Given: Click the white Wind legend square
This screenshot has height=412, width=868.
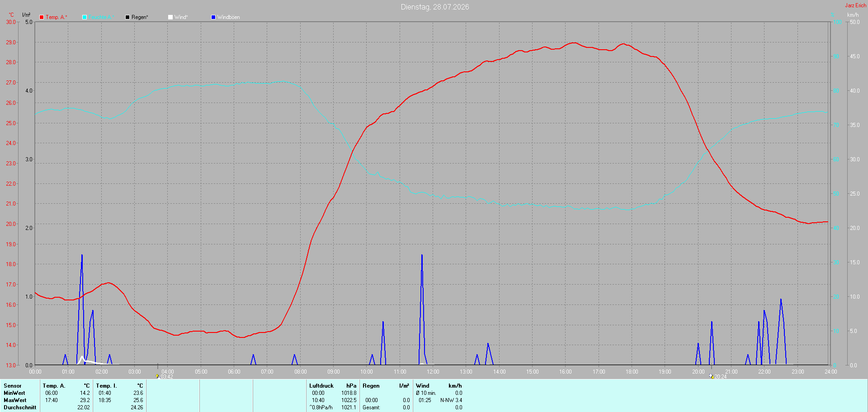Looking at the screenshot, I should point(170,17).
